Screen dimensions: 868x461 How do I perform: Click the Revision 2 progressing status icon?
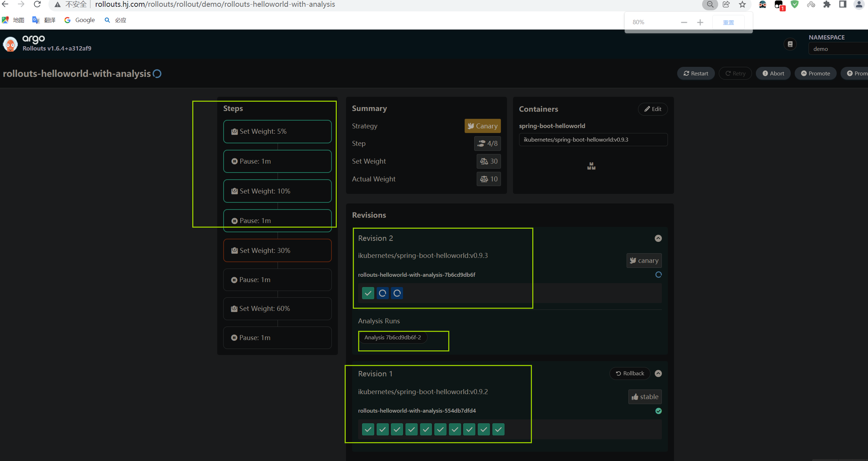(658, 275)
